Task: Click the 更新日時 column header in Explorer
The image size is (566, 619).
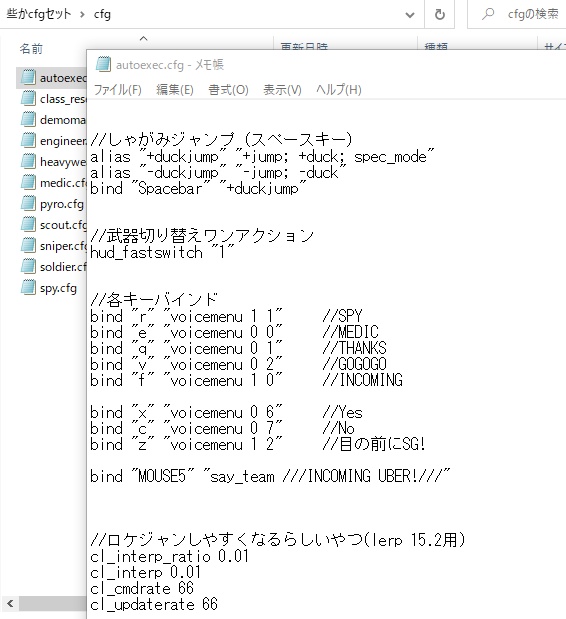Action: [304, 46]
